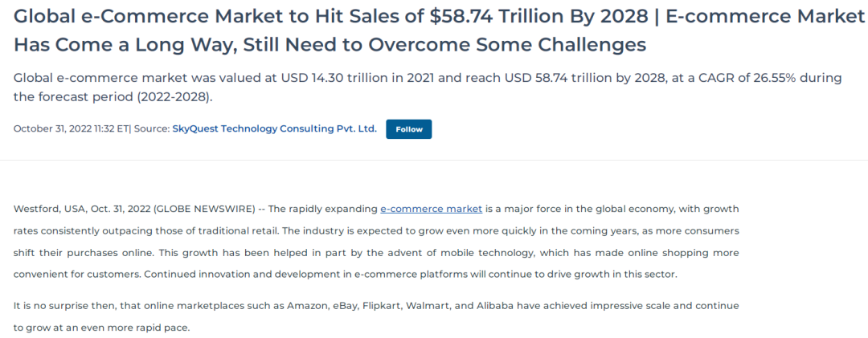Follow the underlined e-commerce market link
The width and height of the screenshot is (868, 338).
pos(431,209)
